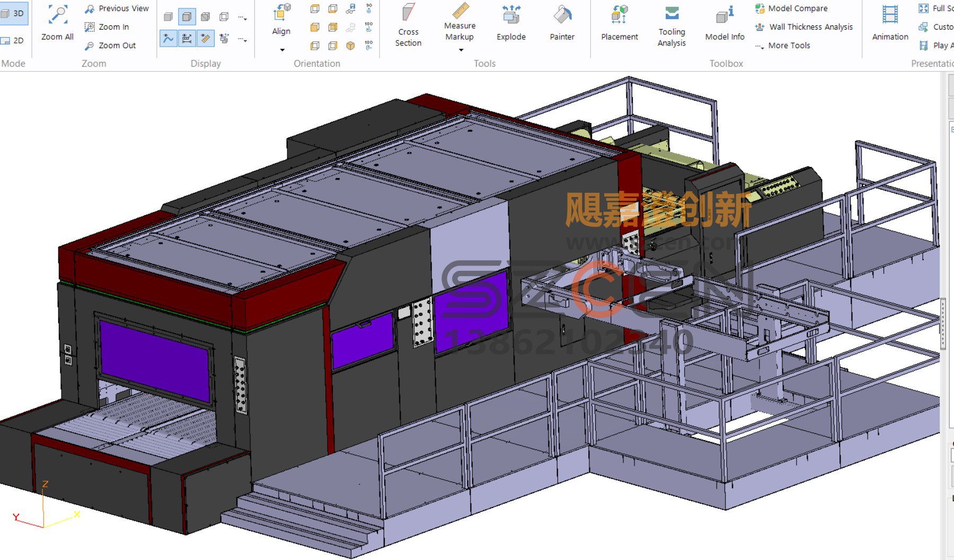
Task: Click the hidden-lines display mode icon
Action: (x=206, y=17)
